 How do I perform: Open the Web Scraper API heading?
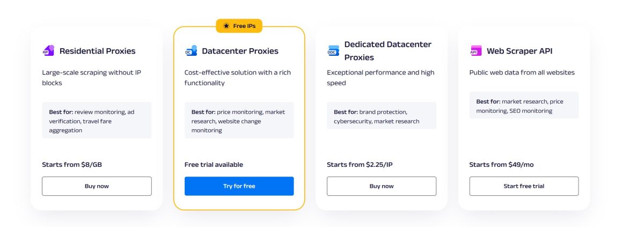[519, 51]
